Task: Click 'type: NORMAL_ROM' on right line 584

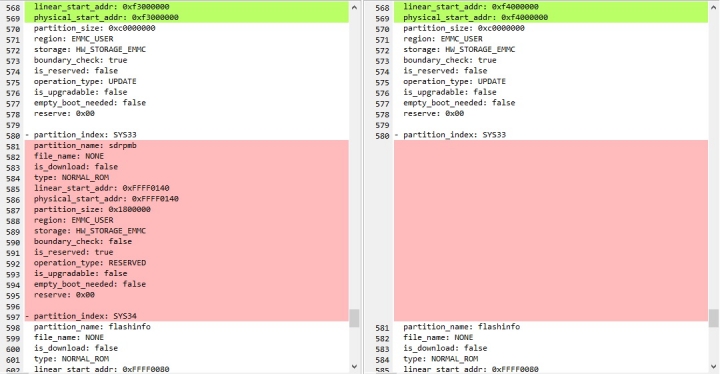Action: tap(440, 359)
